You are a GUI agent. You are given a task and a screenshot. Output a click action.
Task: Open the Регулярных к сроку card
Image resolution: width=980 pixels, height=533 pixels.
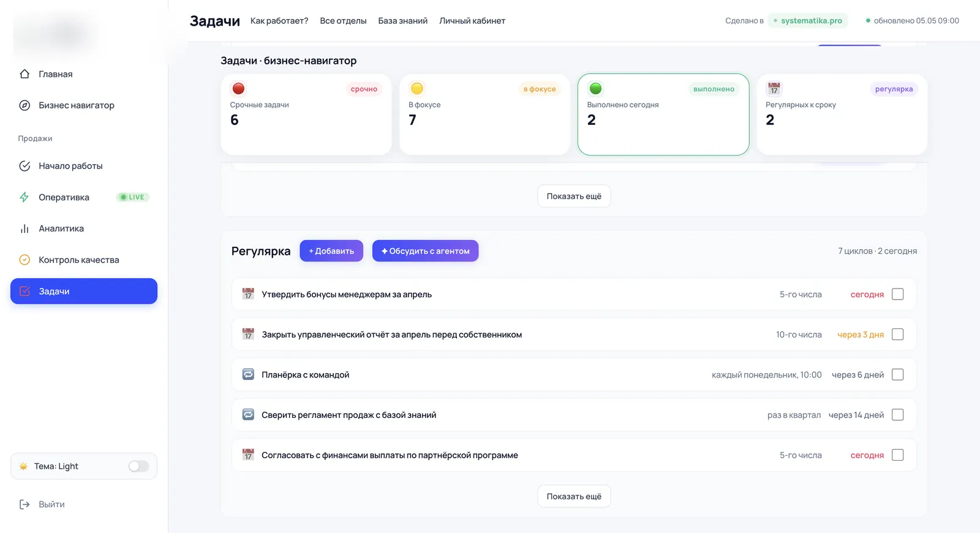842,115
